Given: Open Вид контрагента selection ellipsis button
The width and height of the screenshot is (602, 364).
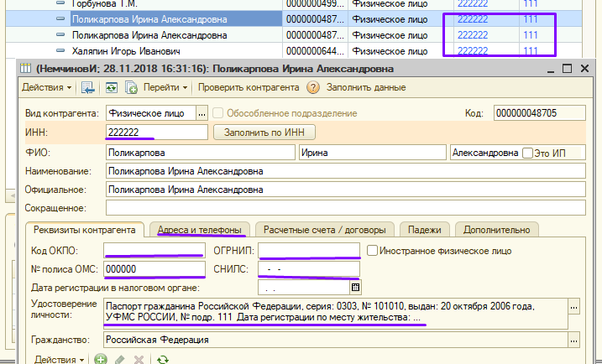Looking at the screenshot, I should 202,113.
